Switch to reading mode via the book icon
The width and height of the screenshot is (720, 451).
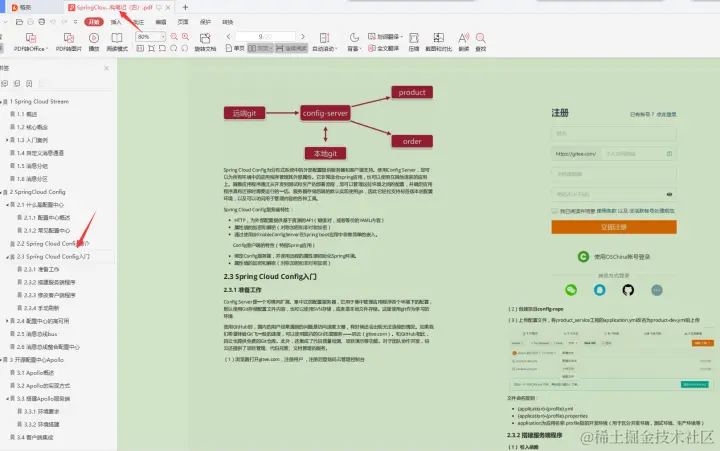(x=117, y=38)
